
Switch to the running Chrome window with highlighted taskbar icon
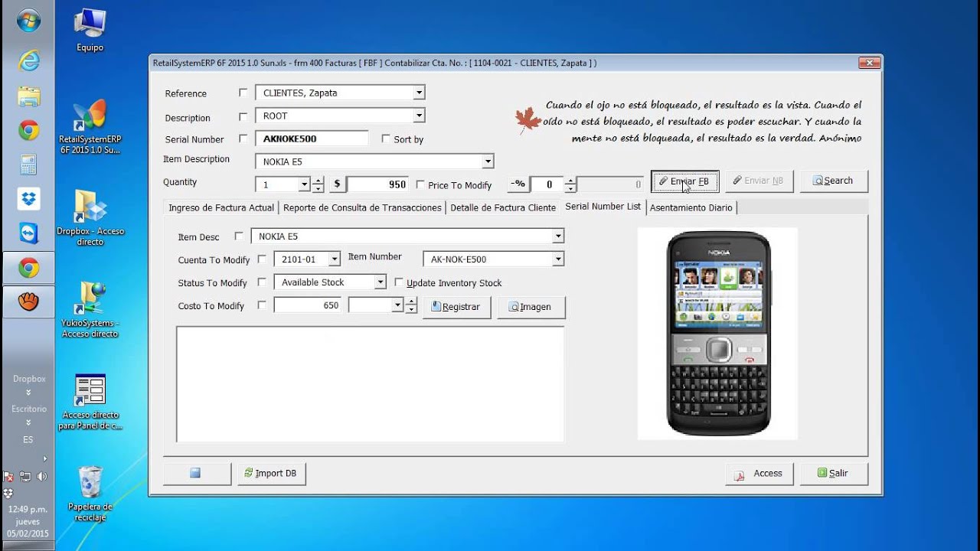[x=28, y=268]
